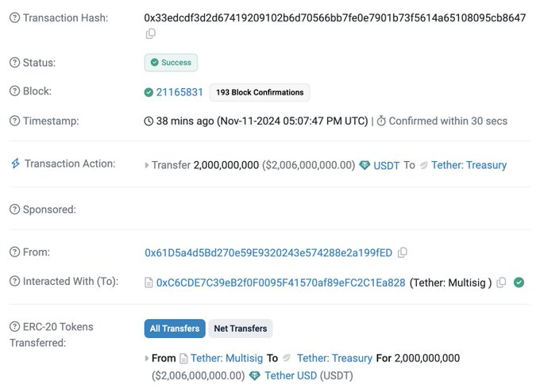Open block 21165831
The width and height of the screenshot is (540, 392).
click(x=179, y=92)
